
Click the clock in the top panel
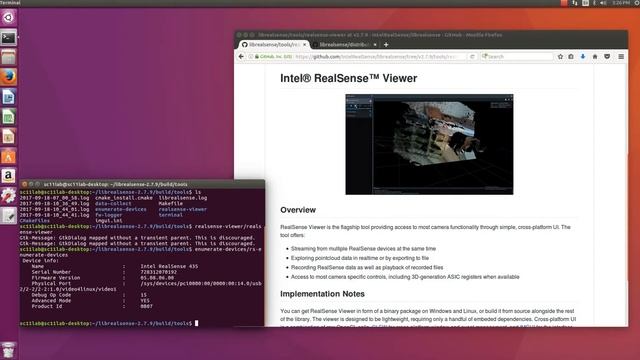[621, 3]
